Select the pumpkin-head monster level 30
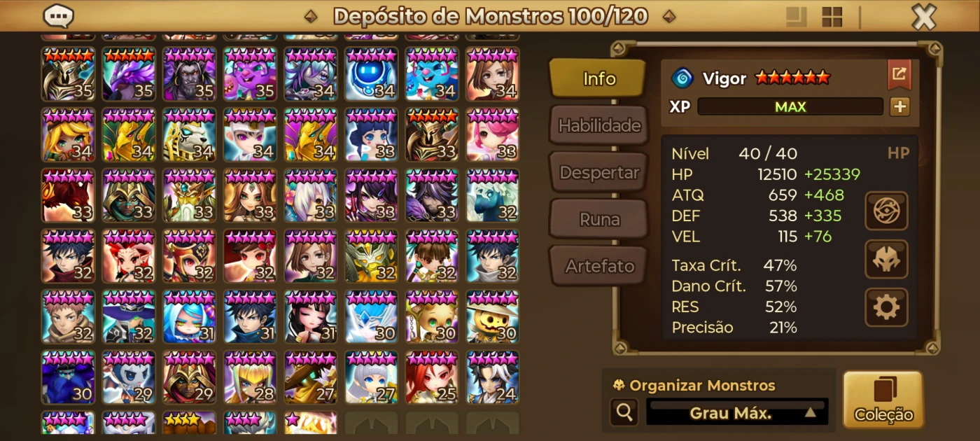Image resolution: width=980 pixels, height=441 pixels. [x=493, y=316]
